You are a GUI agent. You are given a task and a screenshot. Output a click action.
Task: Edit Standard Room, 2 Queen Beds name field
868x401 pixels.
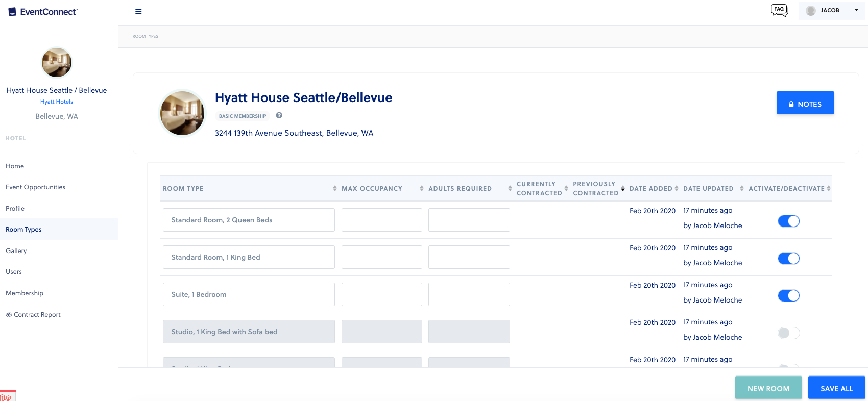point(249,220)
